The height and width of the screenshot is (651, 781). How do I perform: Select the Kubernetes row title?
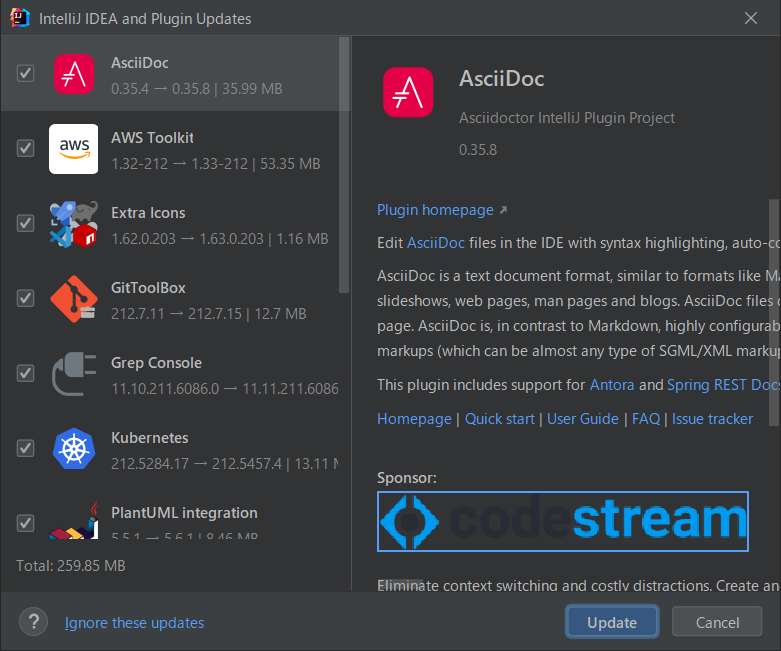pyautogui.click(x=150, y=438)
